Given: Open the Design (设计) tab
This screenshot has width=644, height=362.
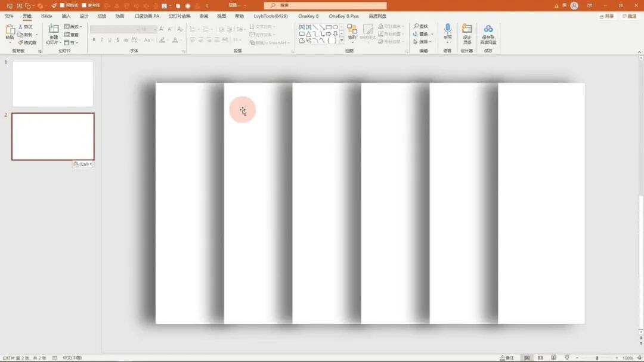Looking at the screenshot, I should [84, 16].
